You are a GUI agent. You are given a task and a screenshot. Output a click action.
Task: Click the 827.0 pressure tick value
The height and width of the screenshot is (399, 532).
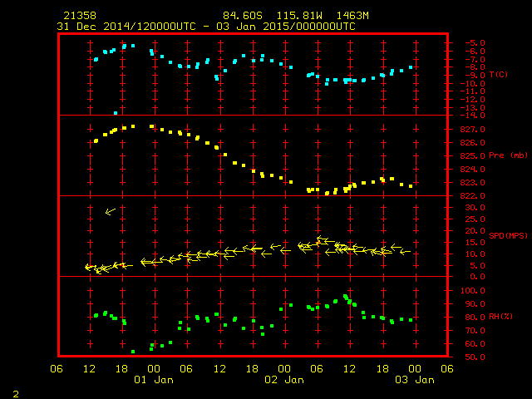[473, 130]
